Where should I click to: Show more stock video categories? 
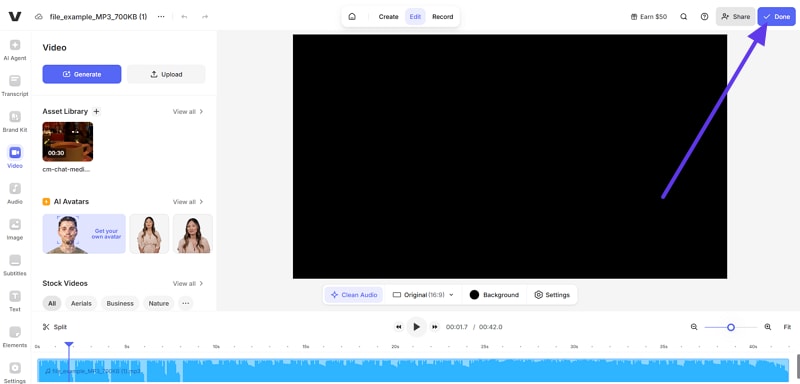coord(186,303)
